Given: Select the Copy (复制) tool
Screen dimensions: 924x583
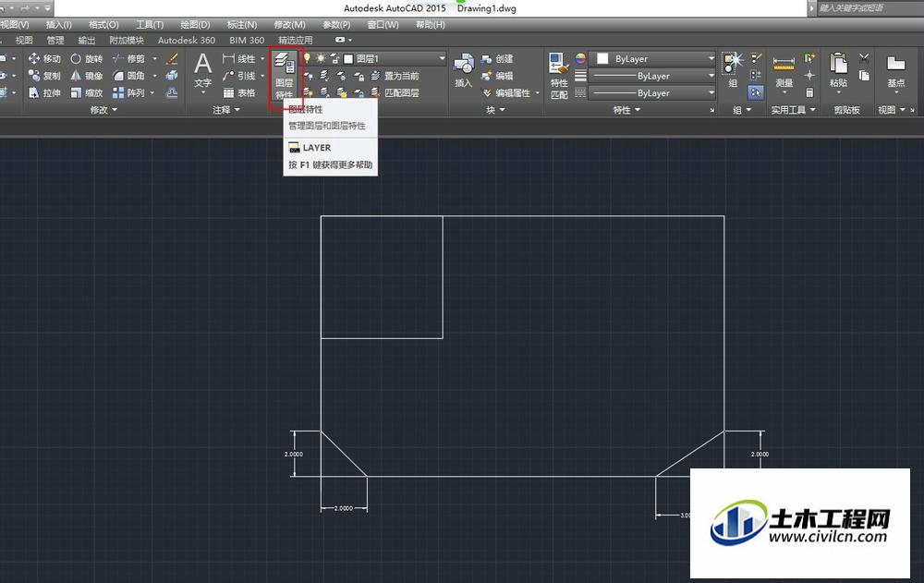Looking at the screenshot, I should (x=44, y=76).
